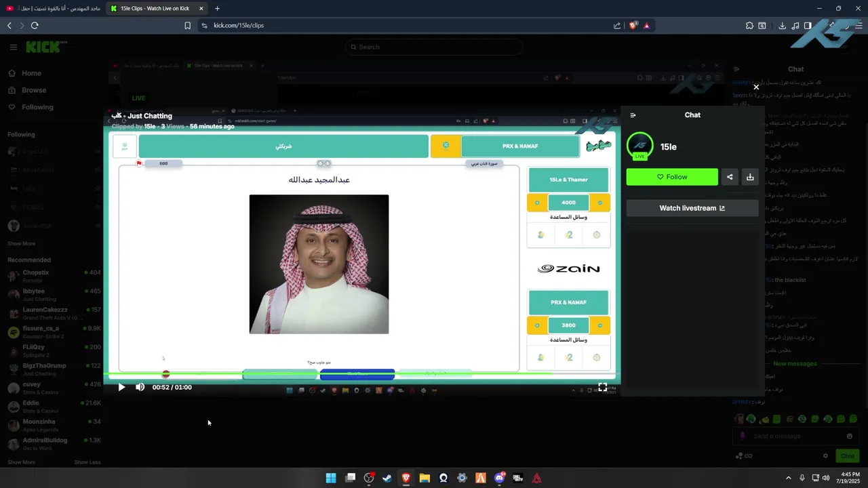The width and height of the screenshot is (868, 488).
Task: Open Brave Shields icon
Action: point(633,25)
